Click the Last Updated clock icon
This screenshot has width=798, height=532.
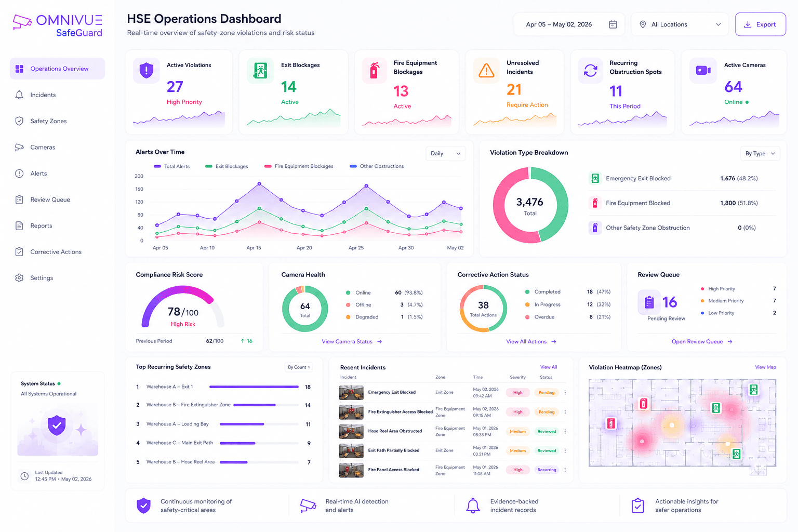[24, 476]
